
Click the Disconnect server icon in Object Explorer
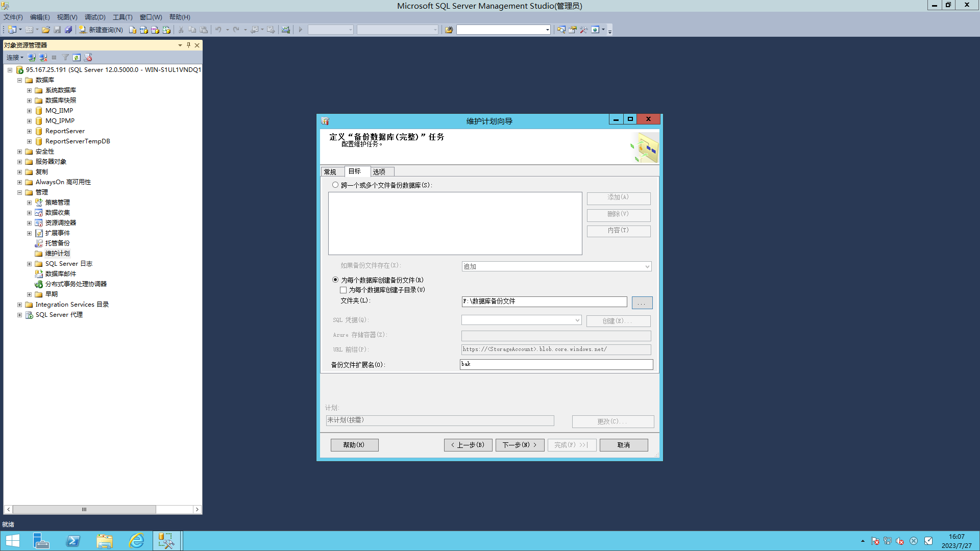[x=43, y=58]
